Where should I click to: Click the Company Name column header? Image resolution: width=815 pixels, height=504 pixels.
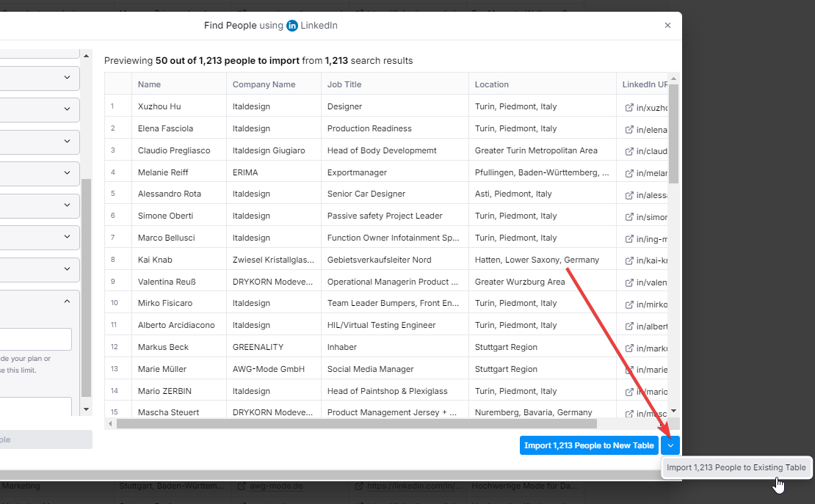coord(264,84)
